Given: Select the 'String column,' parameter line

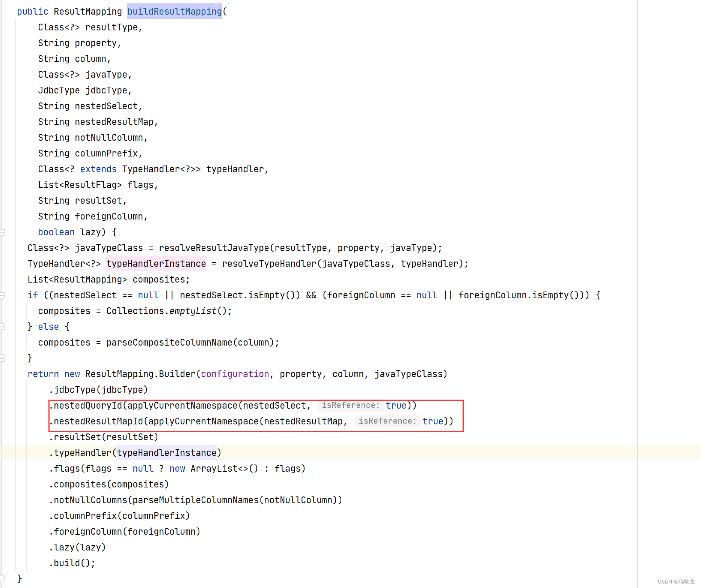Looking at the screenshot, I should (74, 59).
